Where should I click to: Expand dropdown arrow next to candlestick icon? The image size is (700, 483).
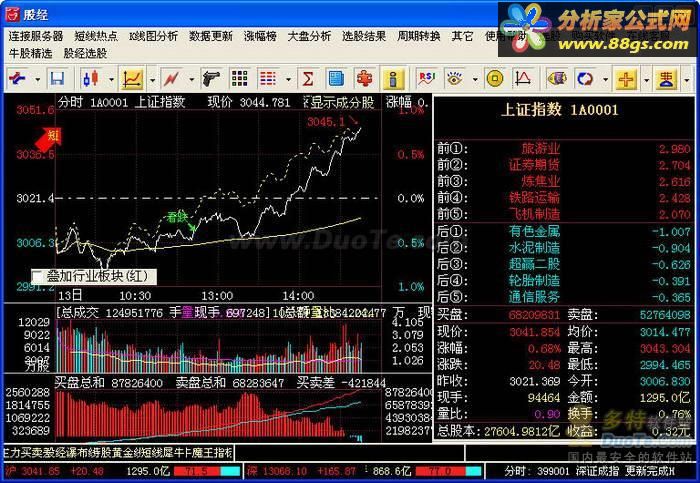(x=111, y=80)
